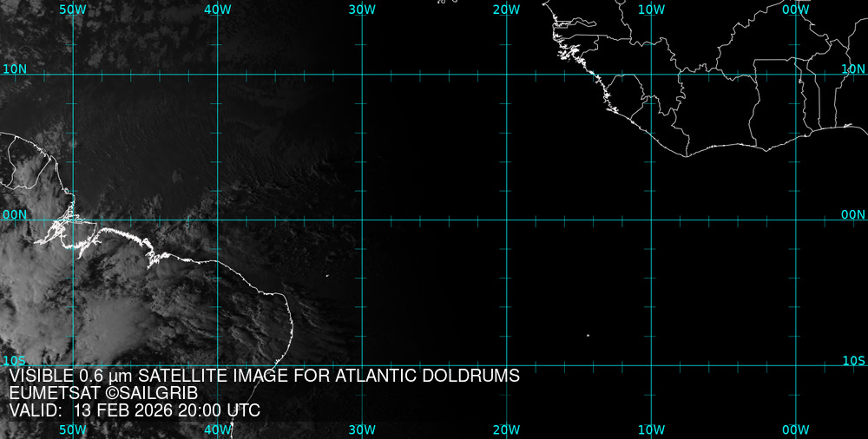The height and width of the screenshot is (439, 868).
Task: Click the top 40W longitude label
Action: pyautogui.click(x=217, y=9)
